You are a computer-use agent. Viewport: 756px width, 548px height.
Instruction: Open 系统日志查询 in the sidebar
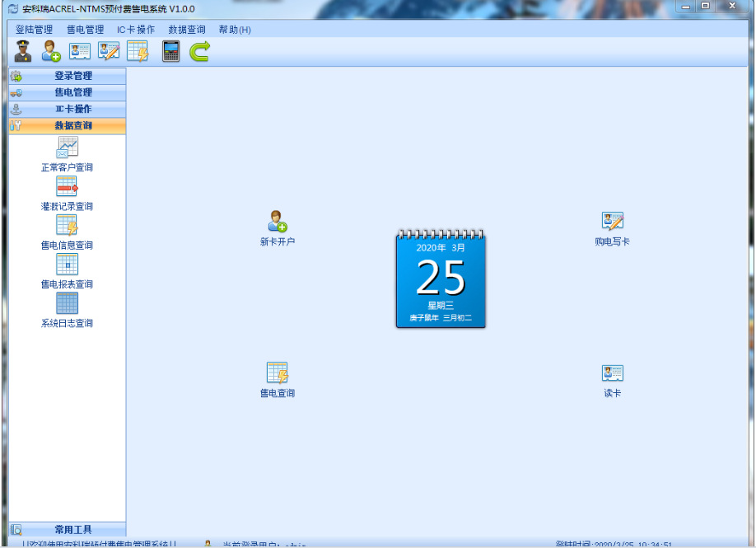[67, 311]
